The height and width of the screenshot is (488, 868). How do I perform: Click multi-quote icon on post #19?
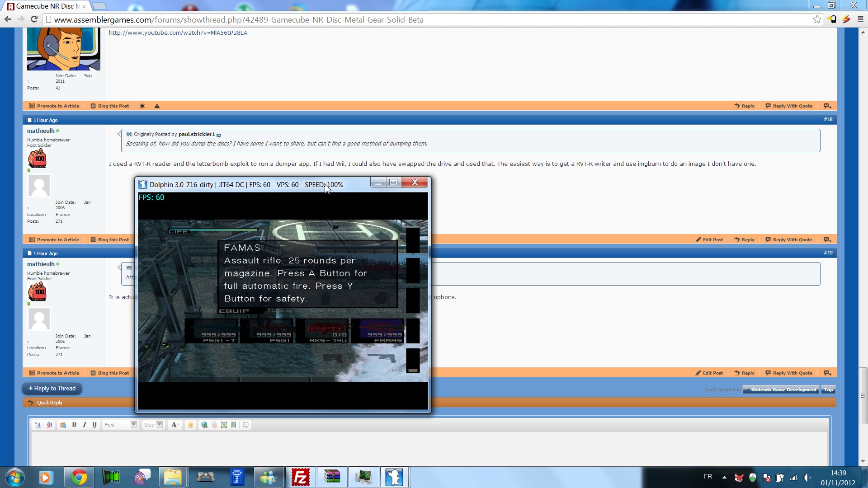coord(827,373)
